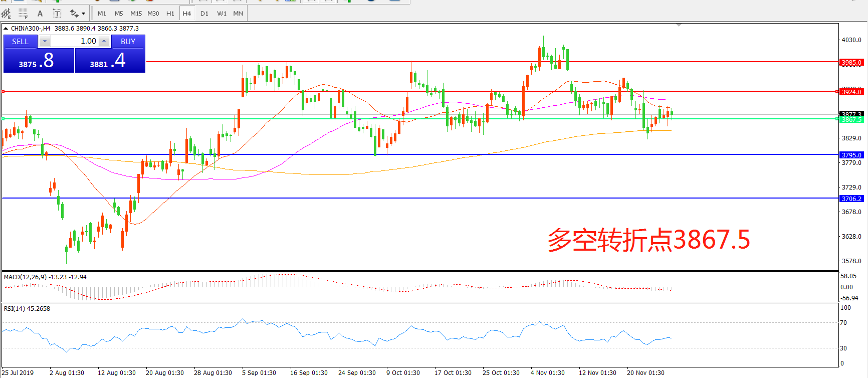Select the Text Label tool

click(57, 14)
